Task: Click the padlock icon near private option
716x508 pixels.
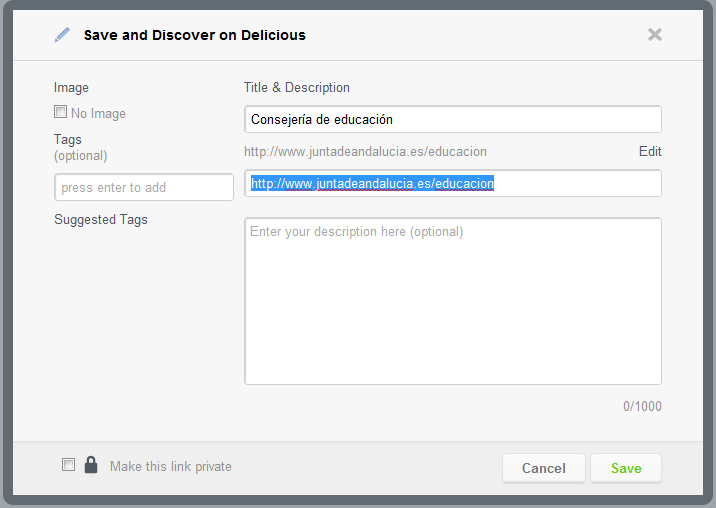Action: tap(91, 465)
